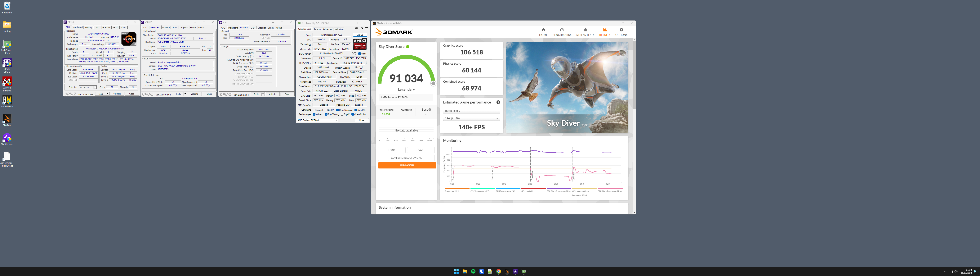Click the info icon beside Estimated game performance
The width and height of the screenshot is (980, 276).
pyautogui.click(x=498, y=102)
